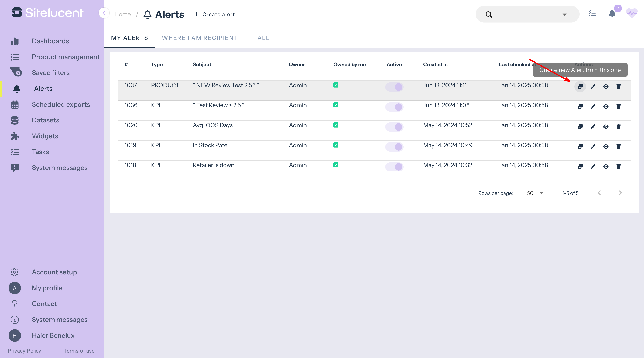The image size is (644, 358).
Task: Select the ALL alerts tab
Action: coord(263,38)
